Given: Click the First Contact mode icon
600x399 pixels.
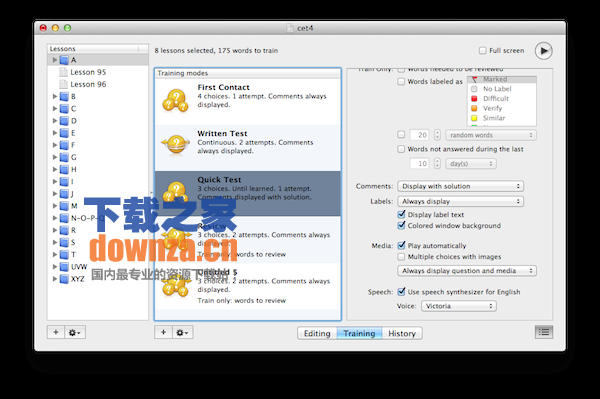Looking at the screenshot, I should click(x=176, y=101).
